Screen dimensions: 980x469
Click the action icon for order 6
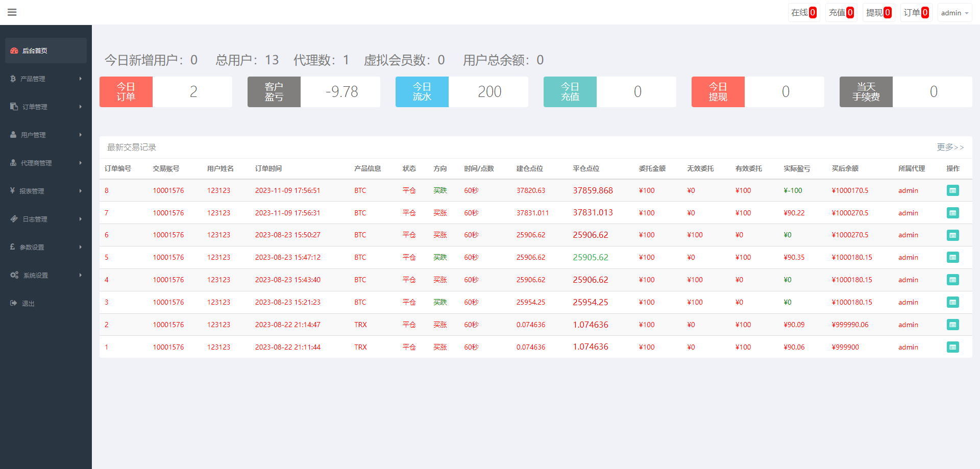952,235
